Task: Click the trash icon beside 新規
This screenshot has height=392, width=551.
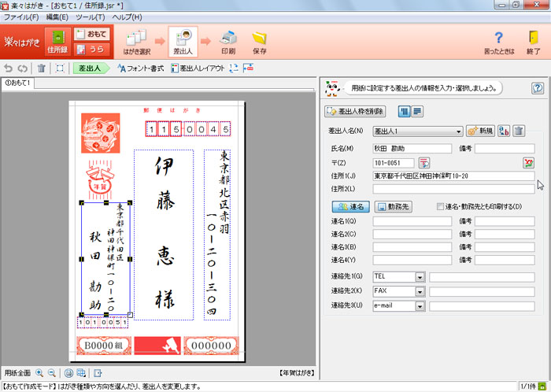Action: [x=519, y=131]
